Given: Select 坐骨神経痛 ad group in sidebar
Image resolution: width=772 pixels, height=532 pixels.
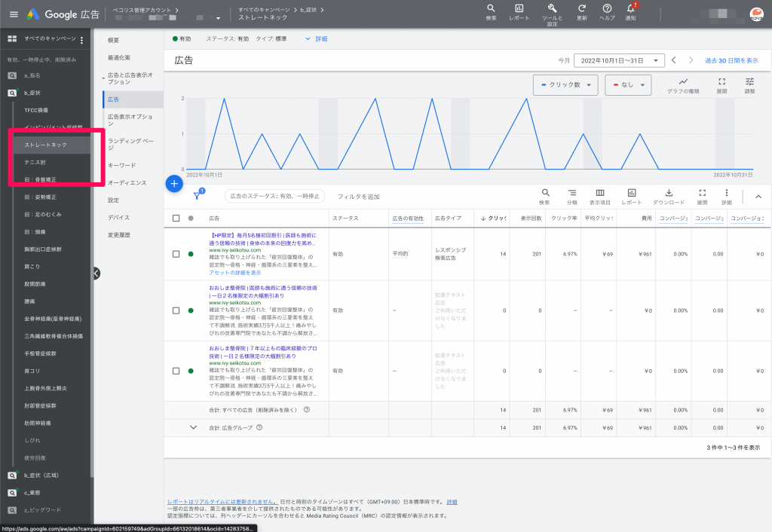Looking at the screenshot, I should coord(54,319).
